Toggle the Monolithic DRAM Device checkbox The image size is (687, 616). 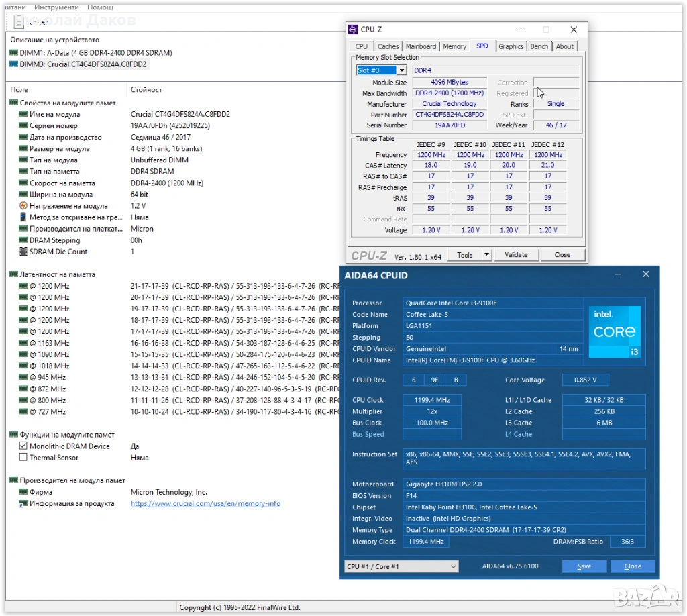click(x=23, y=446)
